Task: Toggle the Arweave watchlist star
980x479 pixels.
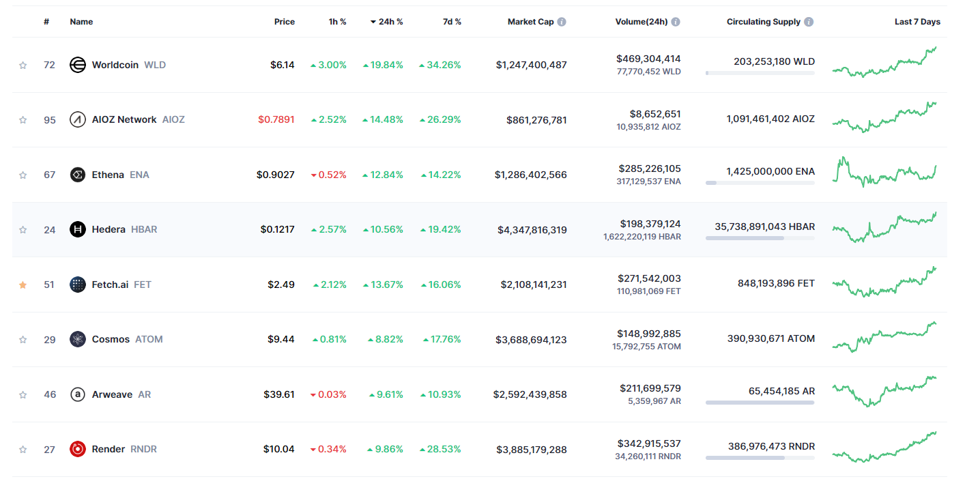Action: (23, 394)
